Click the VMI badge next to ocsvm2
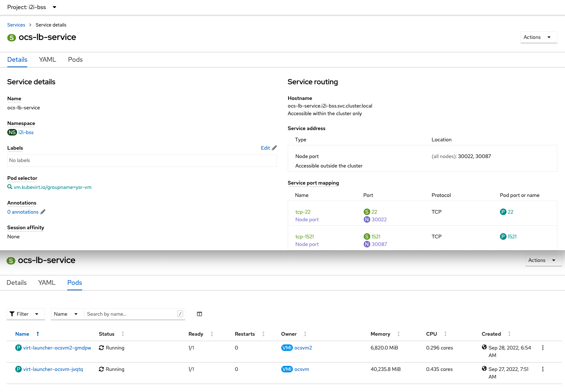The height and width of the screenshot is (392, 565). click(287, 348)
